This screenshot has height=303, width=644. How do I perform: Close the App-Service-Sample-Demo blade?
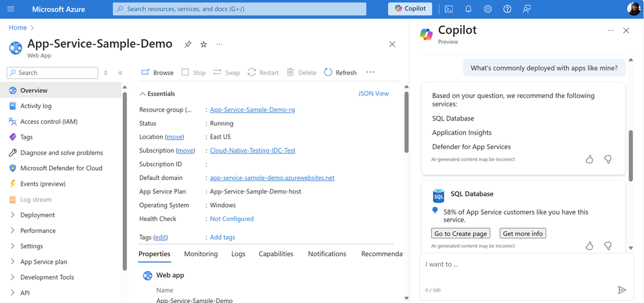(x=392, y=44)
